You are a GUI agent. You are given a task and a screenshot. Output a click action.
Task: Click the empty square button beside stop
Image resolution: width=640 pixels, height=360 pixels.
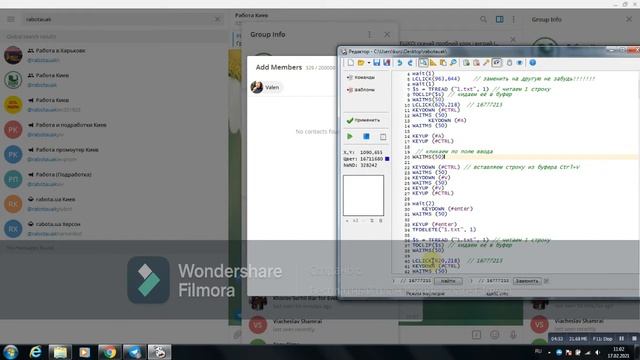click(x=383, y=137)
